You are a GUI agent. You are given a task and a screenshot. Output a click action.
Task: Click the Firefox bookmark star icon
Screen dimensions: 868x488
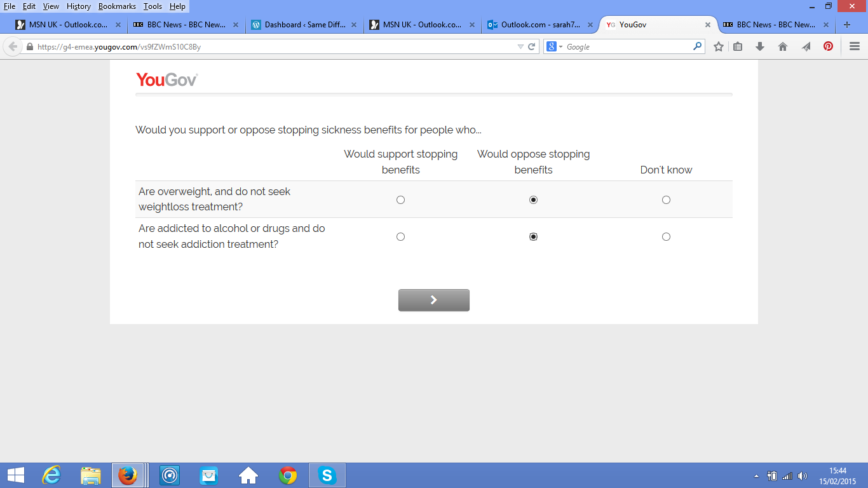pos(719,46)
